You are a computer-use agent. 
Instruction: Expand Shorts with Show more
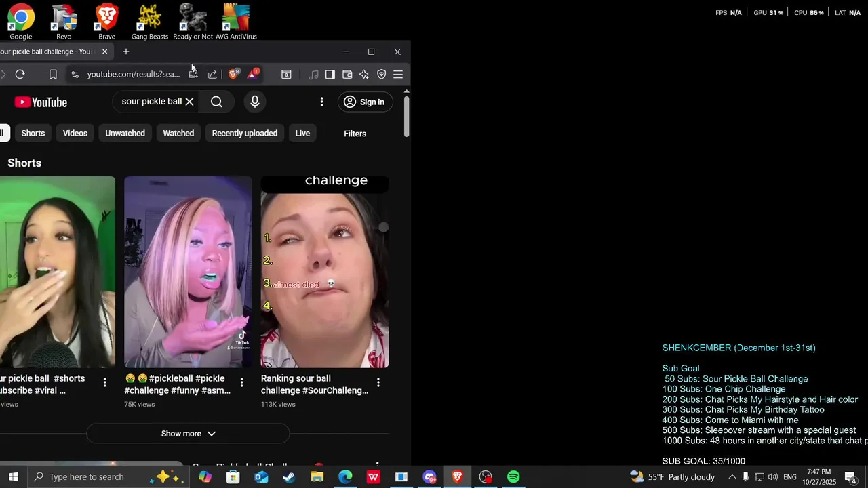(x=188, y=434)
